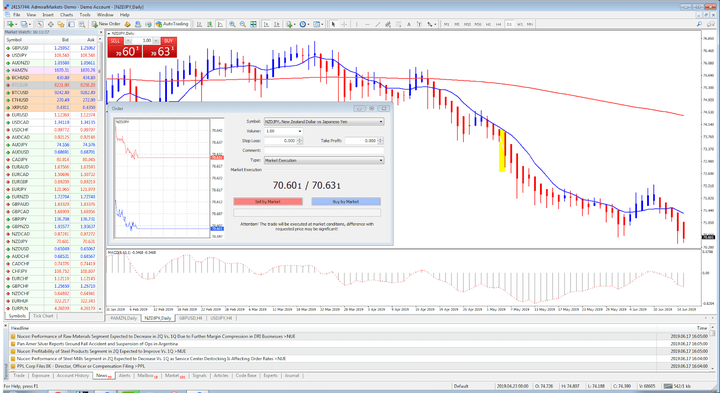Screen dimensions: 720x393
Task: Click the Buy by Market button
Action: [x=346, y=202]
